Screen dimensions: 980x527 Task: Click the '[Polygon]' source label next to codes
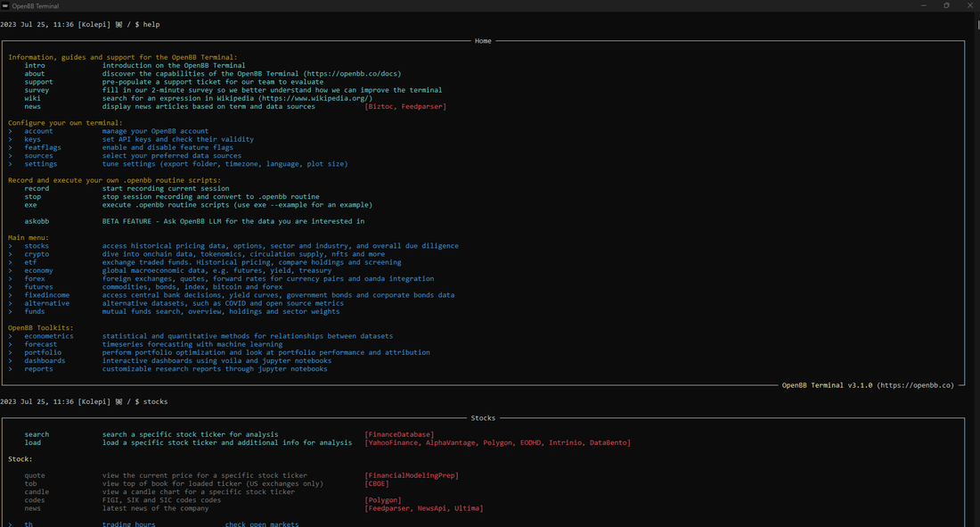(x=383, y=499)
